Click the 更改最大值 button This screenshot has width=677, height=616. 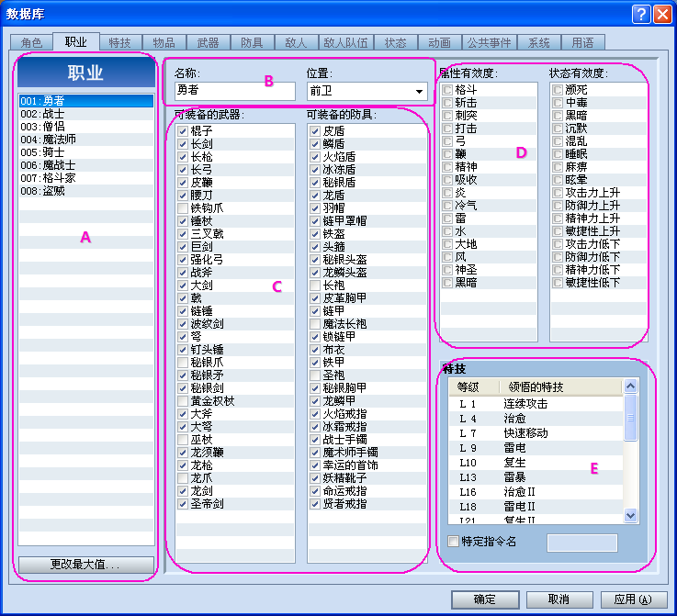point(86,565)
